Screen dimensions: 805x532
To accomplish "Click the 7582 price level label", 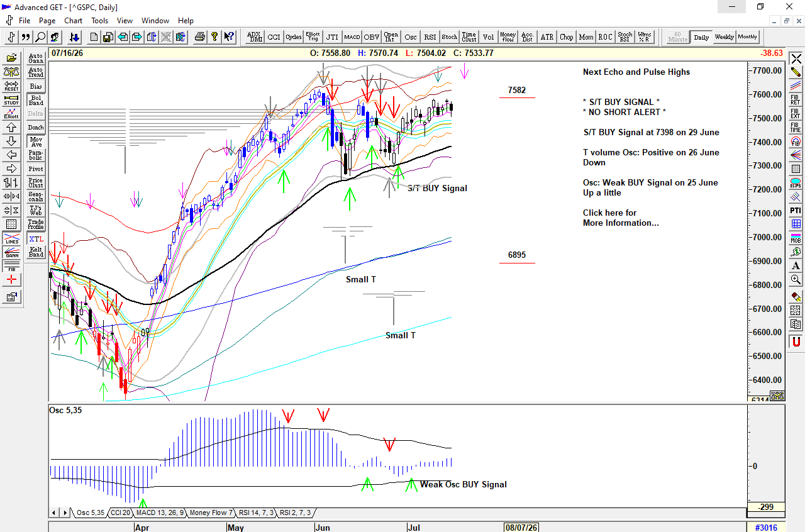I will [x=517, y=90].
